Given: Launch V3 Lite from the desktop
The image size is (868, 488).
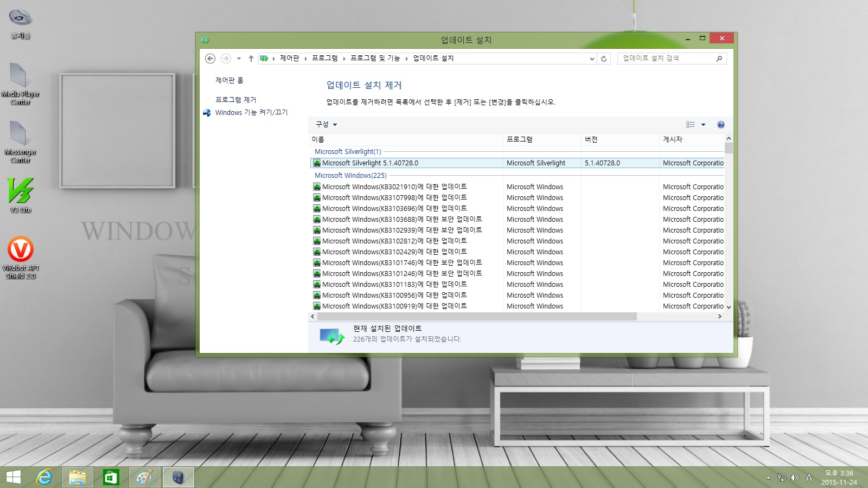Looking at the screenshot, I should 21,195.
